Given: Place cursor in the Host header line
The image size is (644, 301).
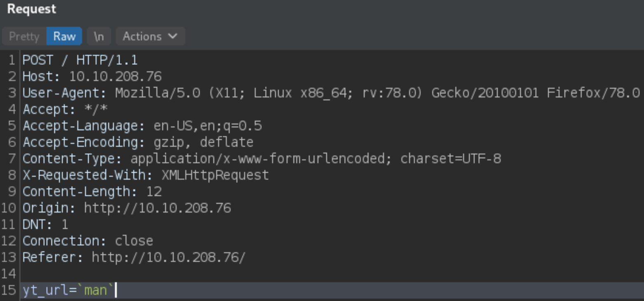Looking at the screenshot, I should (92, 76).
